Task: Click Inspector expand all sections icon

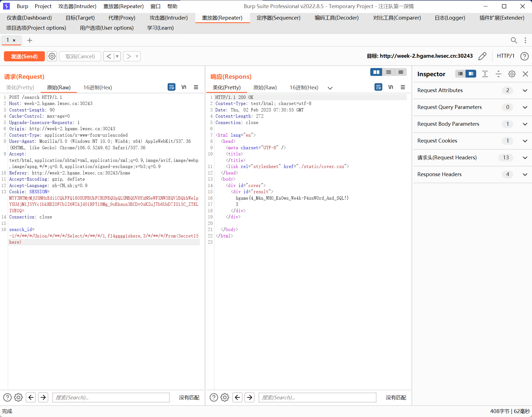Action: point(485,74)
